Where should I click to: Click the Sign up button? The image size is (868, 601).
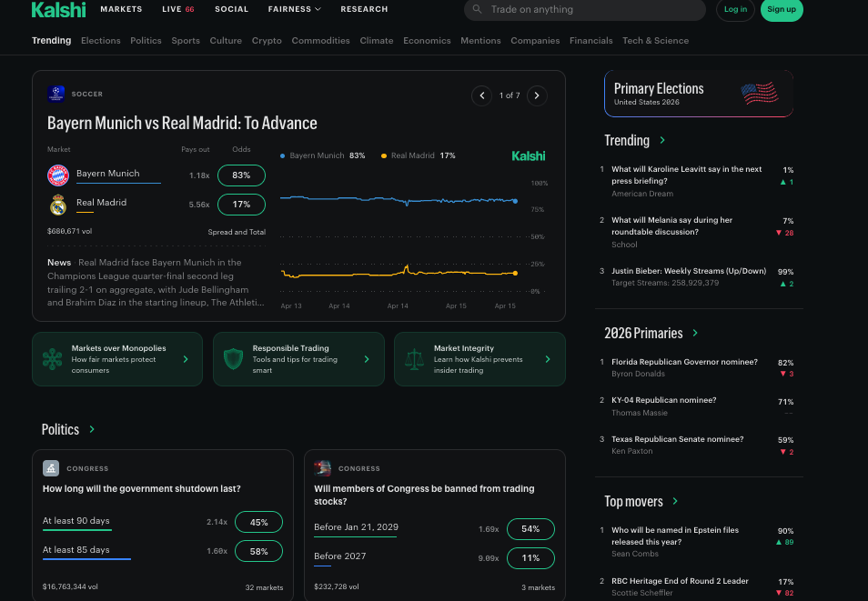[x=782, y=9]
